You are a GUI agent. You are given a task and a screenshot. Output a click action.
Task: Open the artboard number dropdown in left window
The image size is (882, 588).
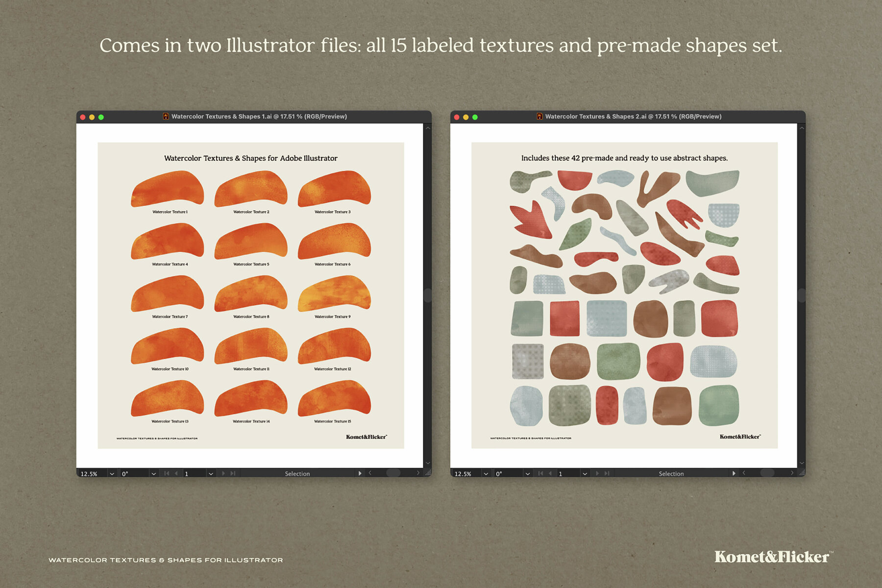[x=211, y=473]
